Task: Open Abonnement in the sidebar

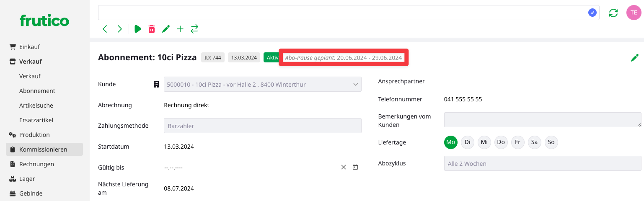Action: tap(37, 91)
